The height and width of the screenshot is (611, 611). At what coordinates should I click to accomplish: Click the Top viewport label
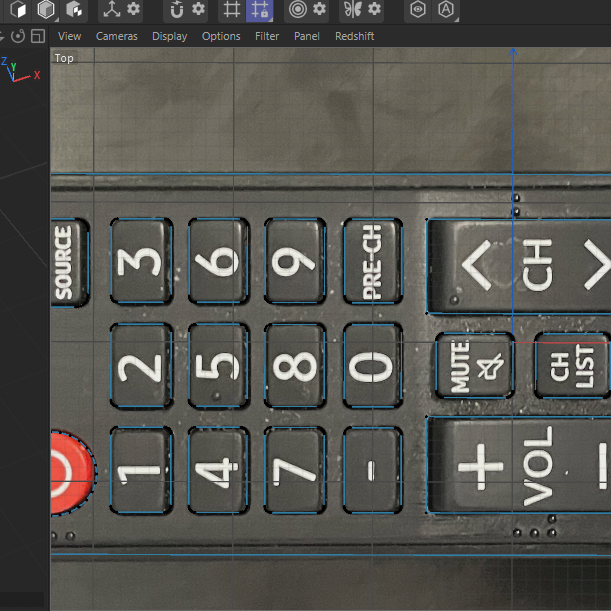pyautogui.click(x=64, y=58)
